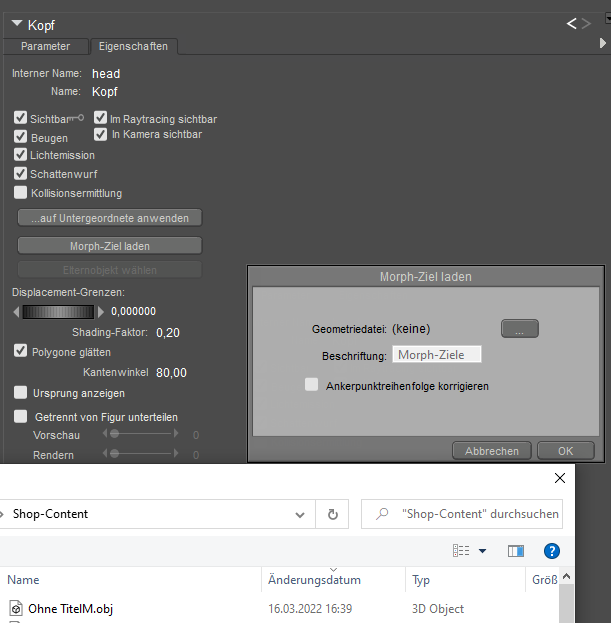Refresh the Shop-Content folder
Screen dimensions: 611x623
pyautogui.click(x=333, y=515)
